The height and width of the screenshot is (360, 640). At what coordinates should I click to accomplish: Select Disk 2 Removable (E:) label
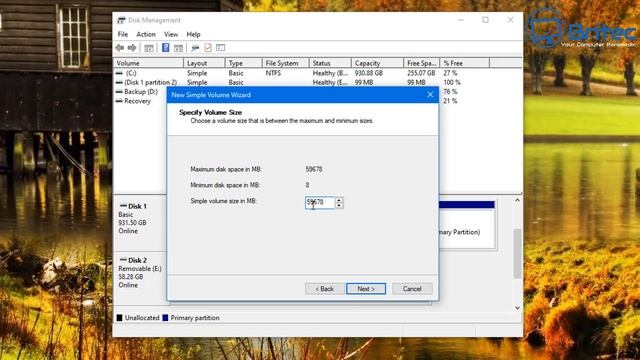click(140, 269)
